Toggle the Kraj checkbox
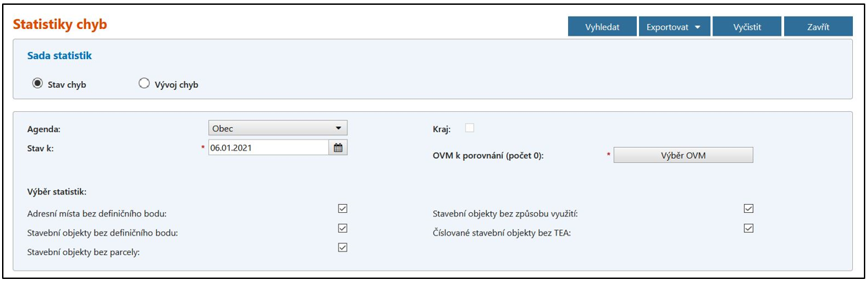 470,127
